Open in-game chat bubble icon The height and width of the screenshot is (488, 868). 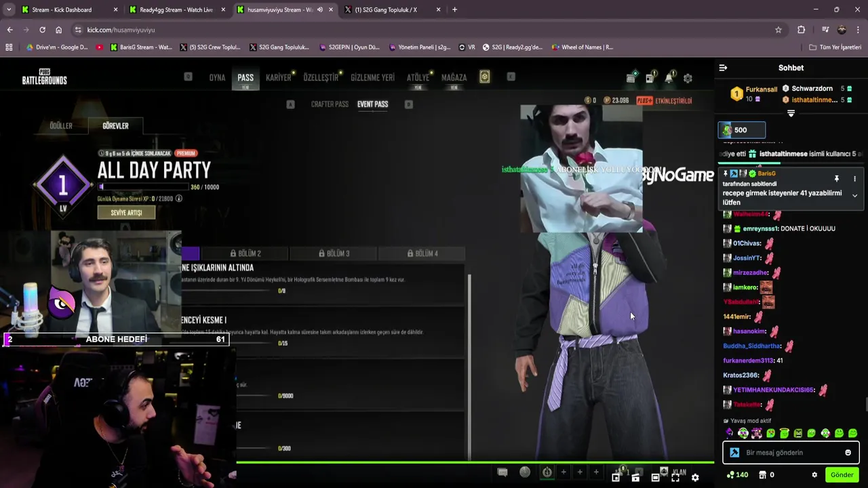point(502,472)
